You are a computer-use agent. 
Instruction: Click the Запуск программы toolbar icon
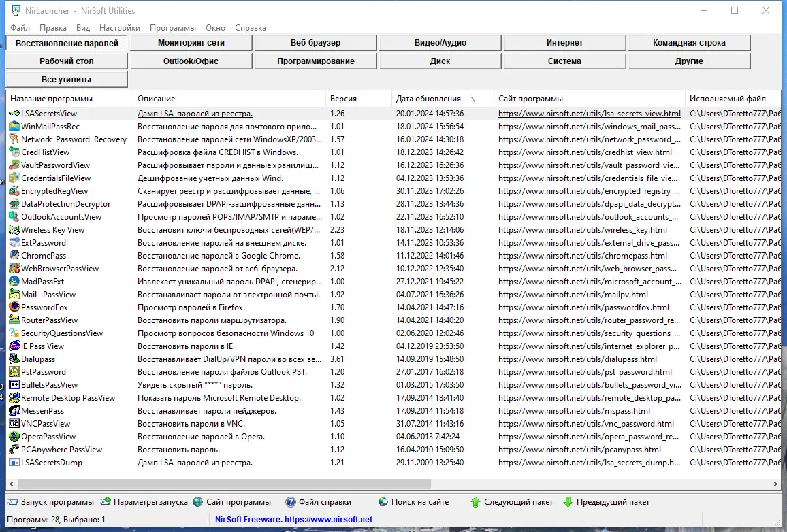coord(13,502)
